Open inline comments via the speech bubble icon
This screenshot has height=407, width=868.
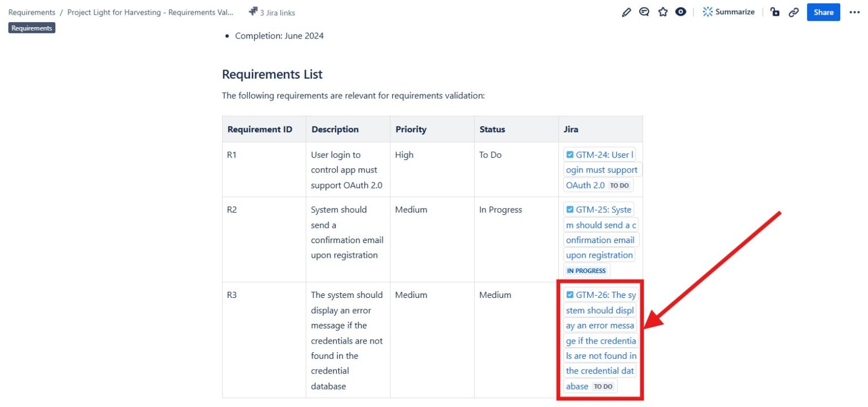click(644, 11)
